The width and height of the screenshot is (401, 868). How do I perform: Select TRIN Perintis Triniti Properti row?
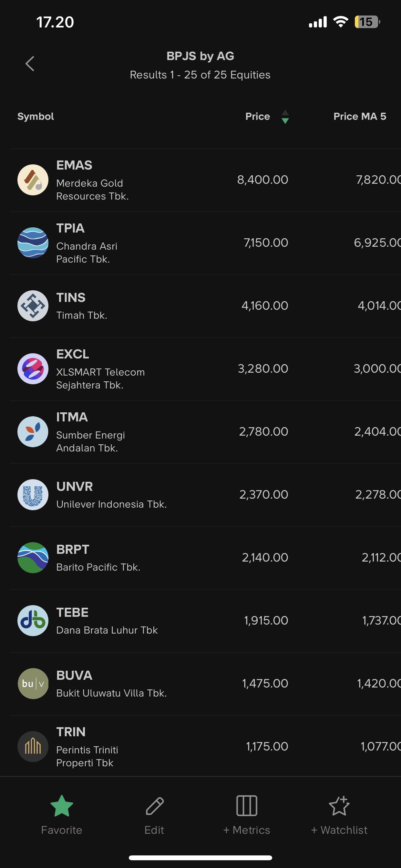click(169, 746)
